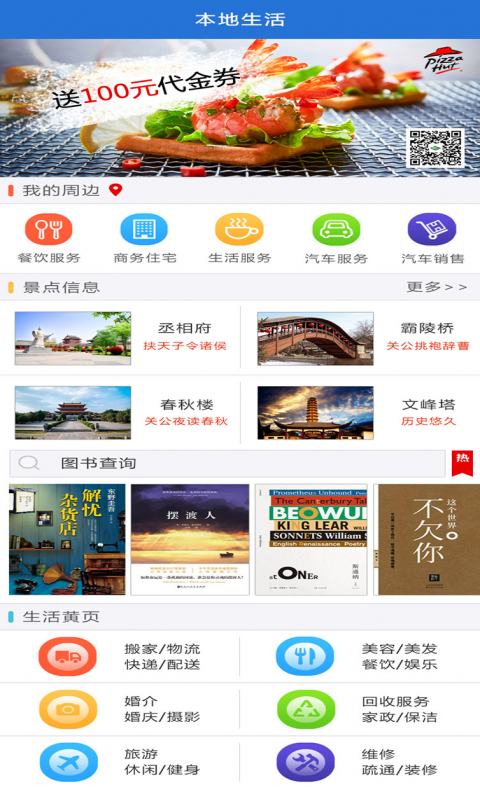Open the 维修 tools icon
Viewport: 480px width, 787px height.
[x=305, y=762]
